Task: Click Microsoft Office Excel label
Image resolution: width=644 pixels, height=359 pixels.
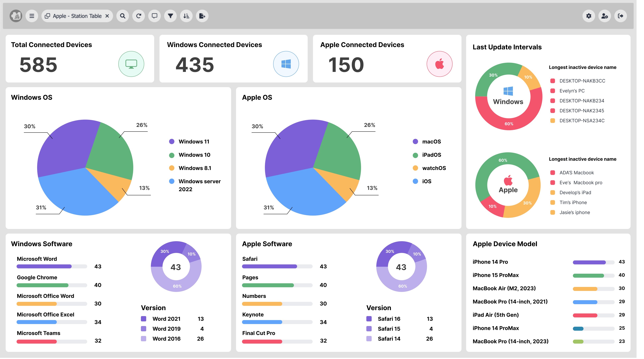Action: (x=45, y=315)
